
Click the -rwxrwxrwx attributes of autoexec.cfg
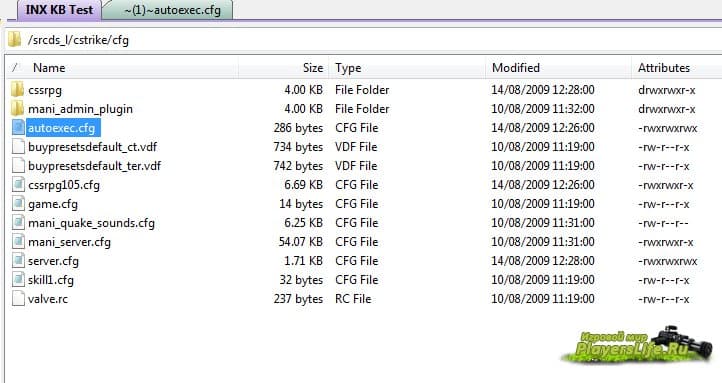668,128
